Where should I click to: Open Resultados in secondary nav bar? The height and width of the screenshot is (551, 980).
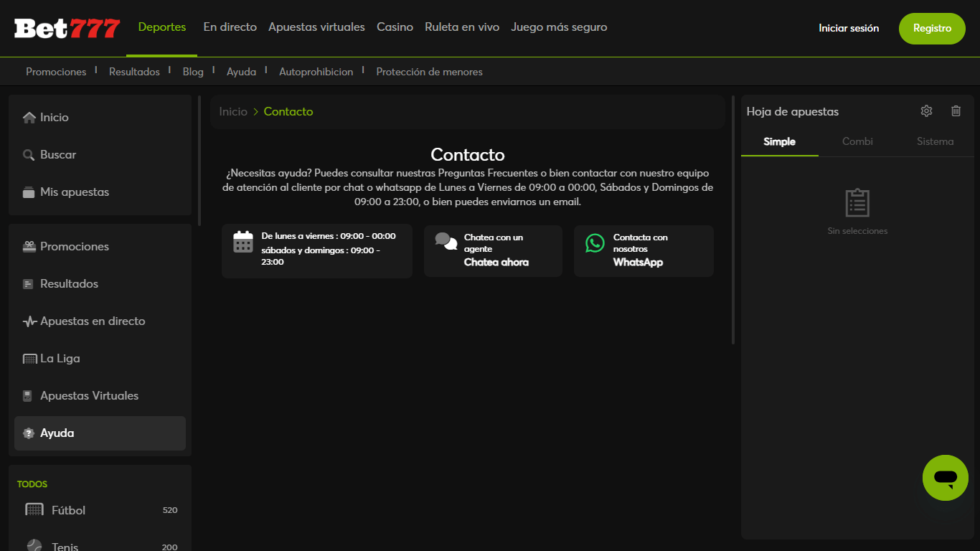pyautogui.click(x=134, y=72)
